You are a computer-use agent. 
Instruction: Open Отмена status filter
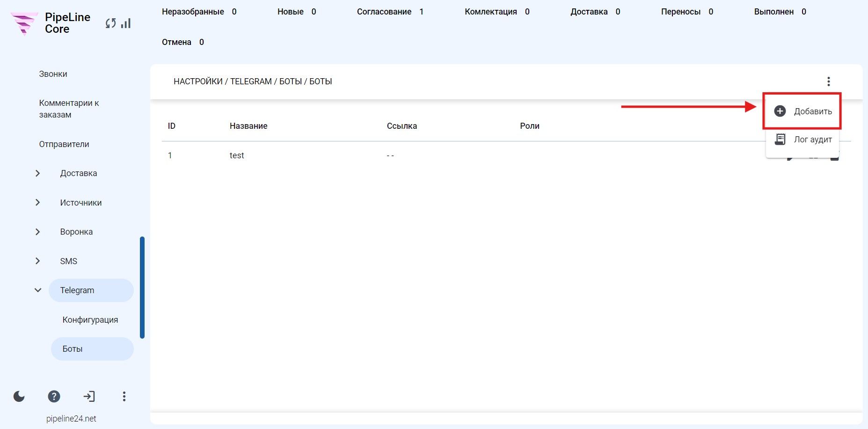183,42
